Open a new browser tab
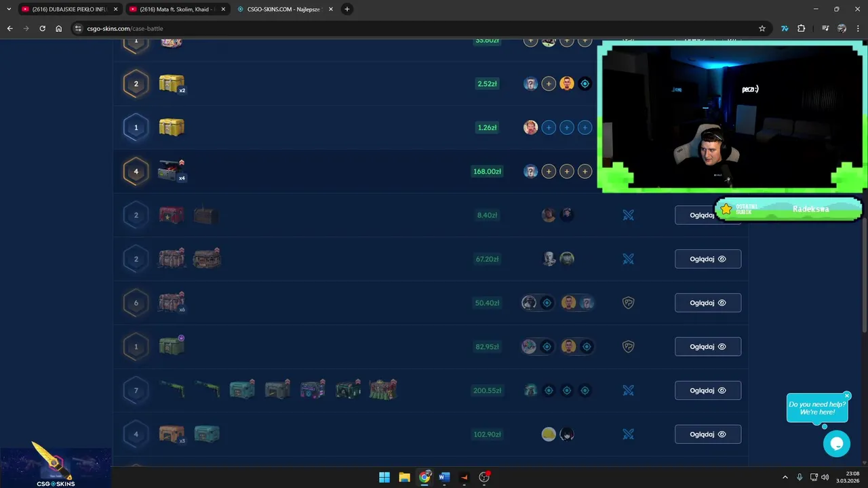868x488 pixels. (x=347, y=9)
